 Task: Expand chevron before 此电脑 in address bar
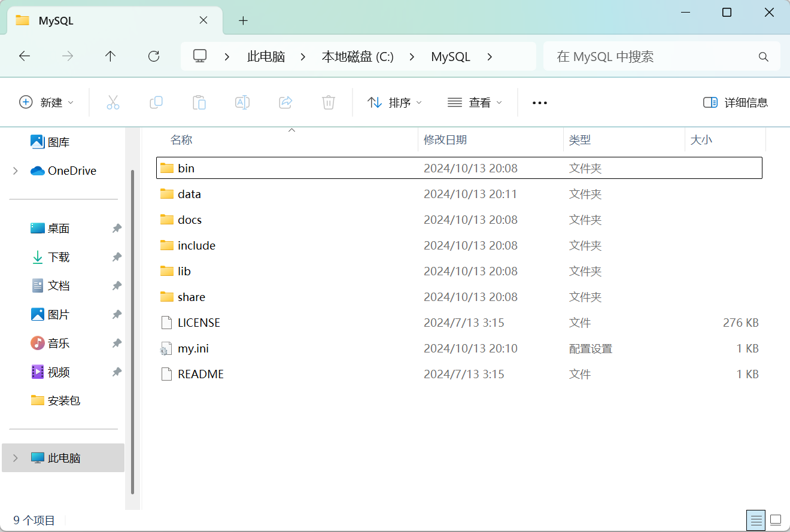[227, 57]
